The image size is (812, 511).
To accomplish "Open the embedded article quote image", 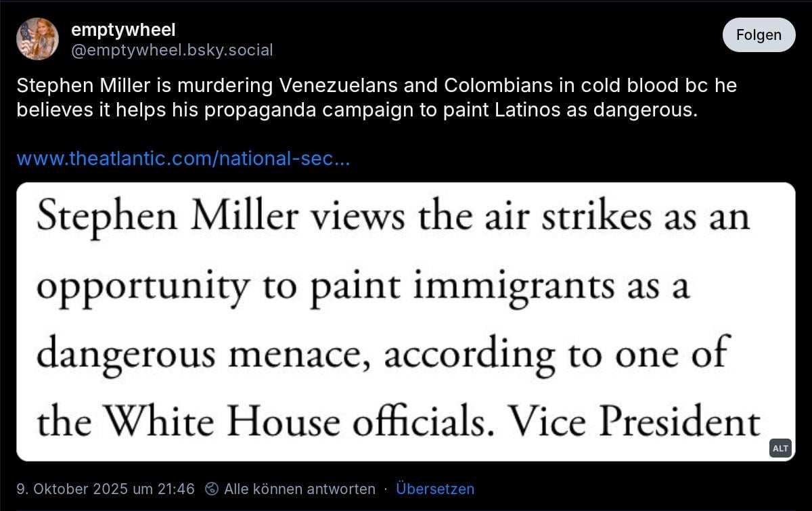I will pyautogui.click(x=406, y=321).
